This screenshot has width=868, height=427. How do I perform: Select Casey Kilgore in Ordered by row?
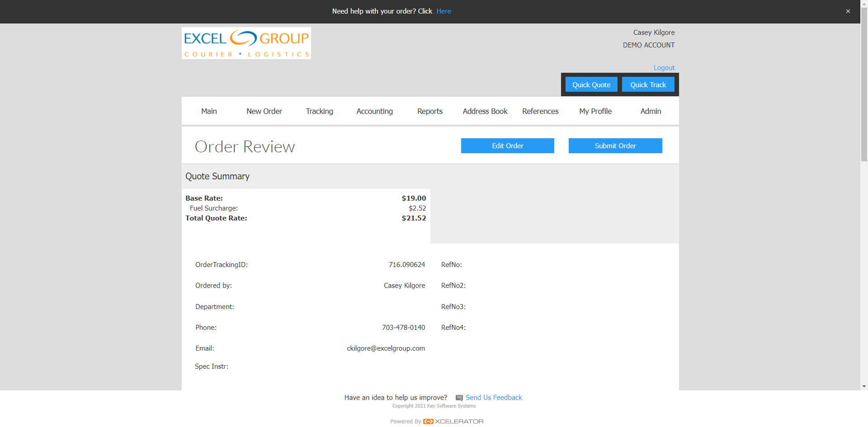point(404,286)
